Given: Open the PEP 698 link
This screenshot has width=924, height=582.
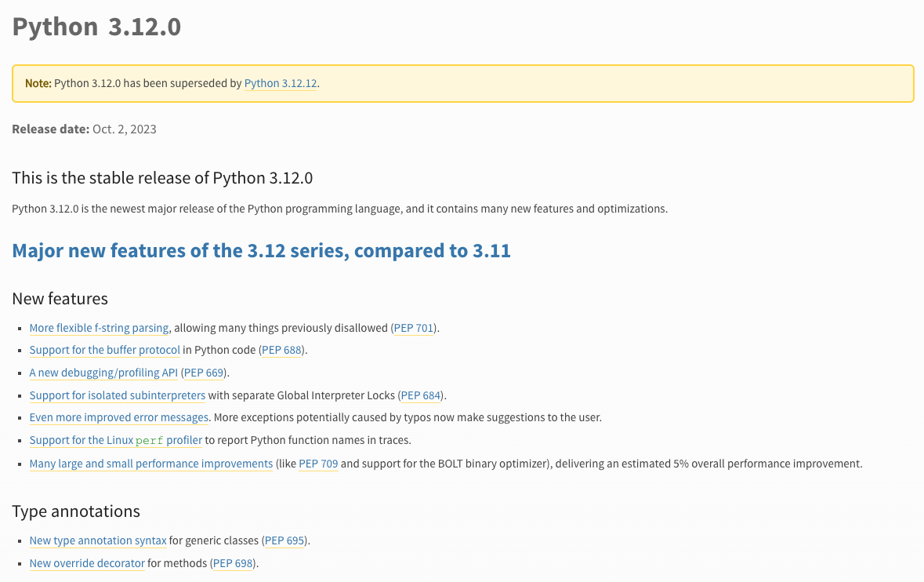Looking at the screenshot, I should 234,563.
